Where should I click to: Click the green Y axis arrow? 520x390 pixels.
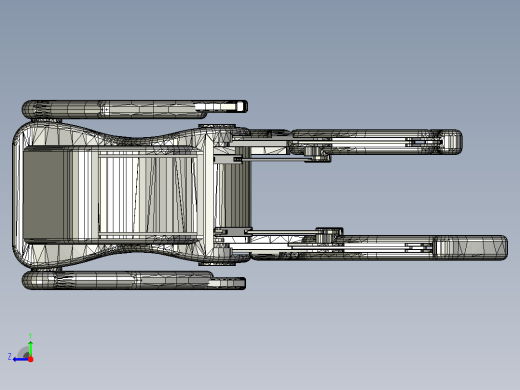(x=30, y=349)
